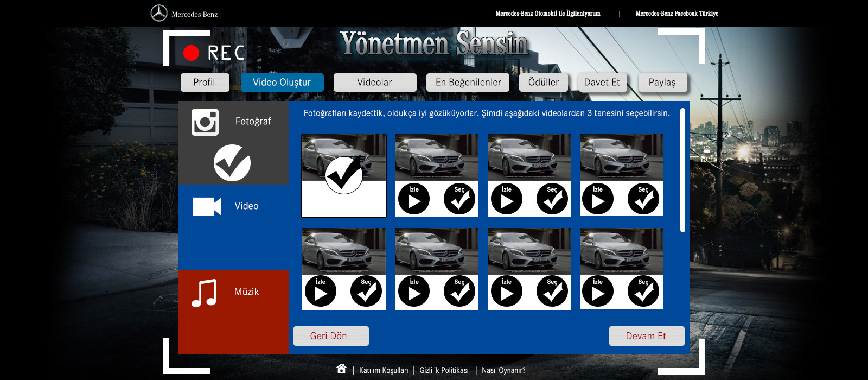This screenshot has width=868, height=380.
Task: Open the Davet Et tab
Action: pyautogui.click(x=602, y=82)
